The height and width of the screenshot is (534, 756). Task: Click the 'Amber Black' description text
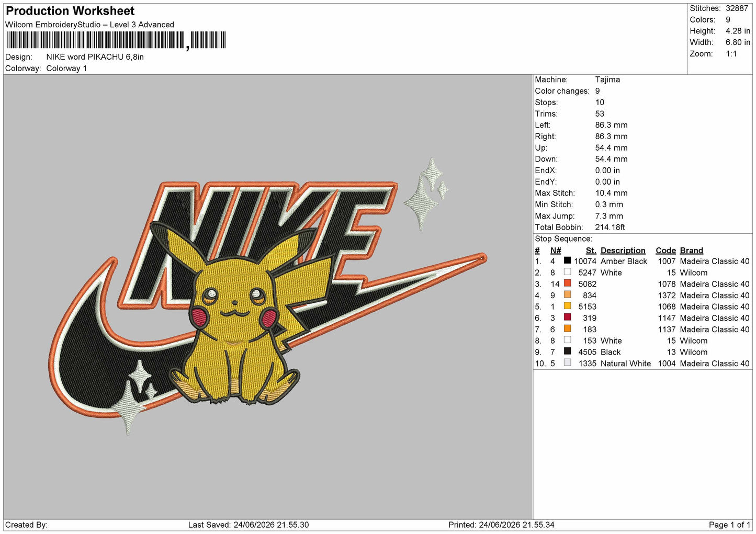point(624,262)
